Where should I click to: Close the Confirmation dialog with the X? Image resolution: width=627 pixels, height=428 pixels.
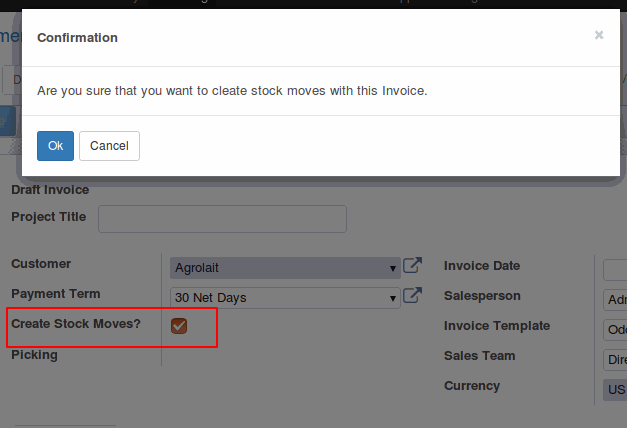pos(599,35)
